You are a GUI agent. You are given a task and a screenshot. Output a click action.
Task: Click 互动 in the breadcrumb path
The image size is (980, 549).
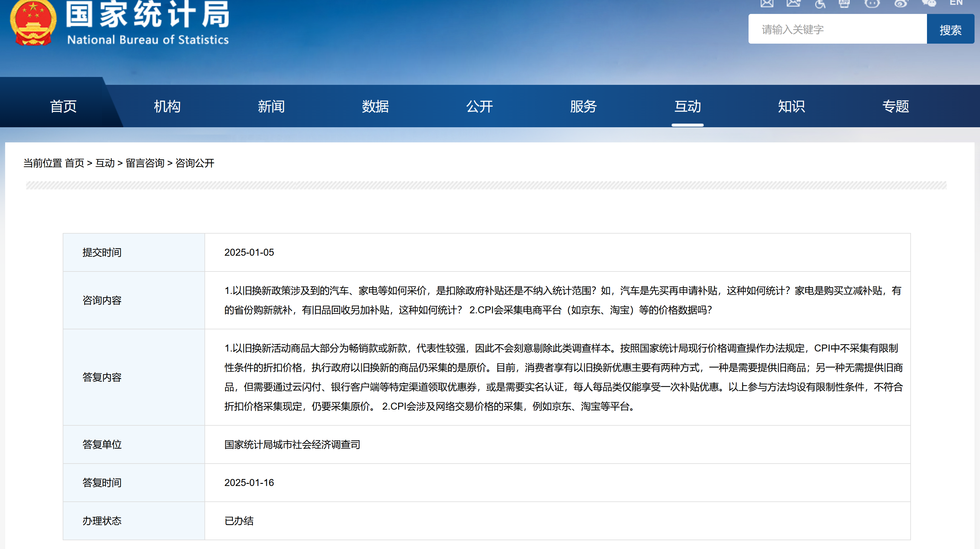click(x=105, y=163)
